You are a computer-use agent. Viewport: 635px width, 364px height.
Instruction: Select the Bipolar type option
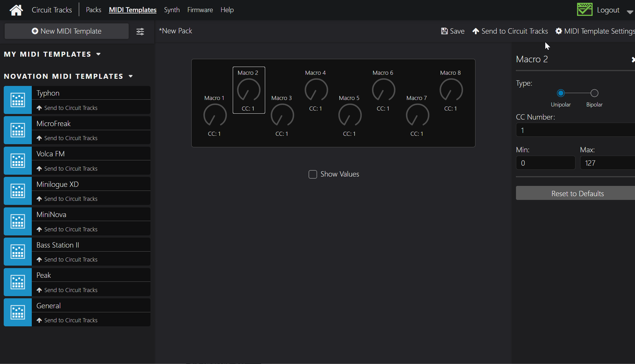tap(594, 93)
